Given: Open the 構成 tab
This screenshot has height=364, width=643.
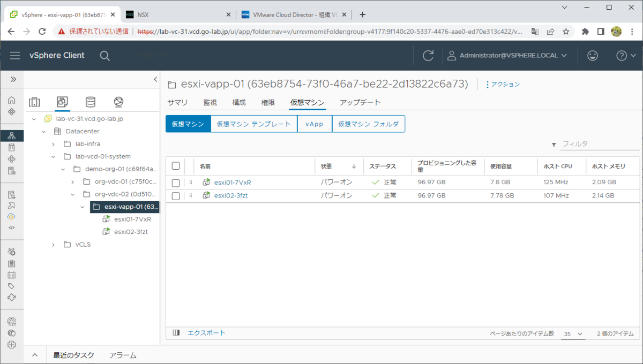Looking at the screenshot, I should (239, 102).
